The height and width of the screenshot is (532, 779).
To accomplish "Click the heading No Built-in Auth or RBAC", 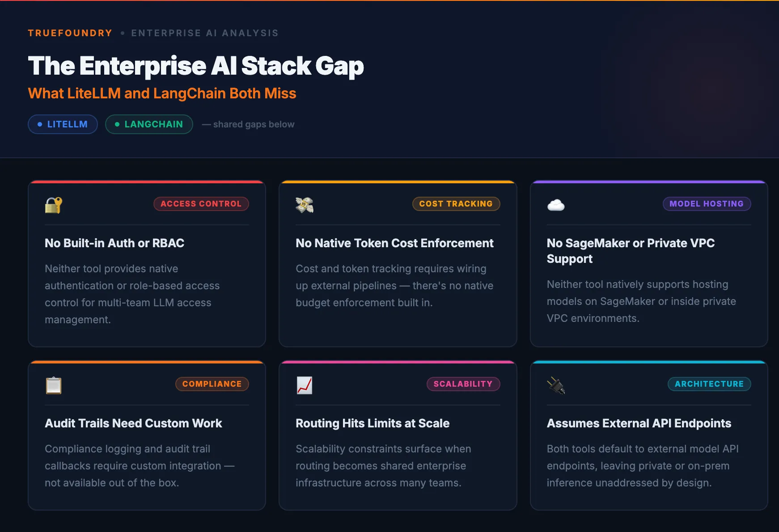I will (x=114, y=244).
